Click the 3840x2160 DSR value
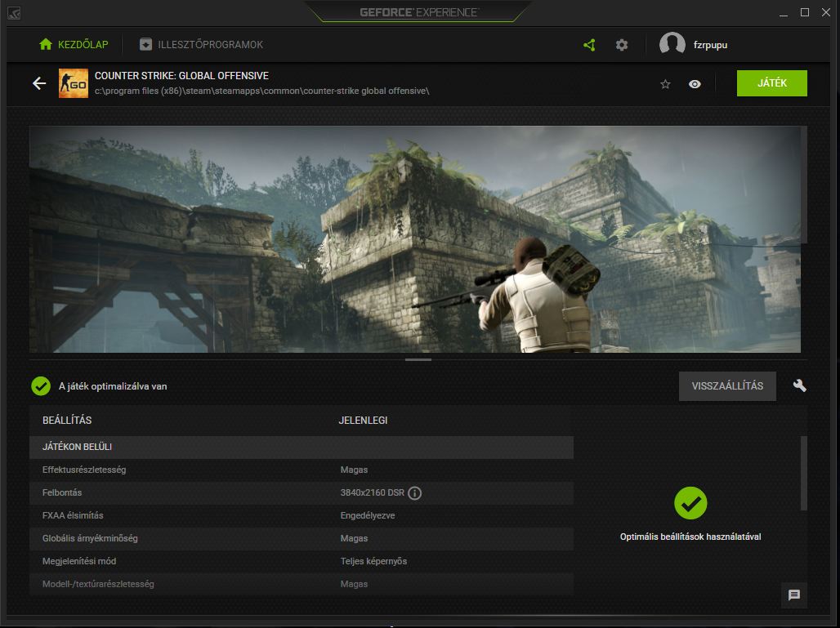 (x=373, y=492)
